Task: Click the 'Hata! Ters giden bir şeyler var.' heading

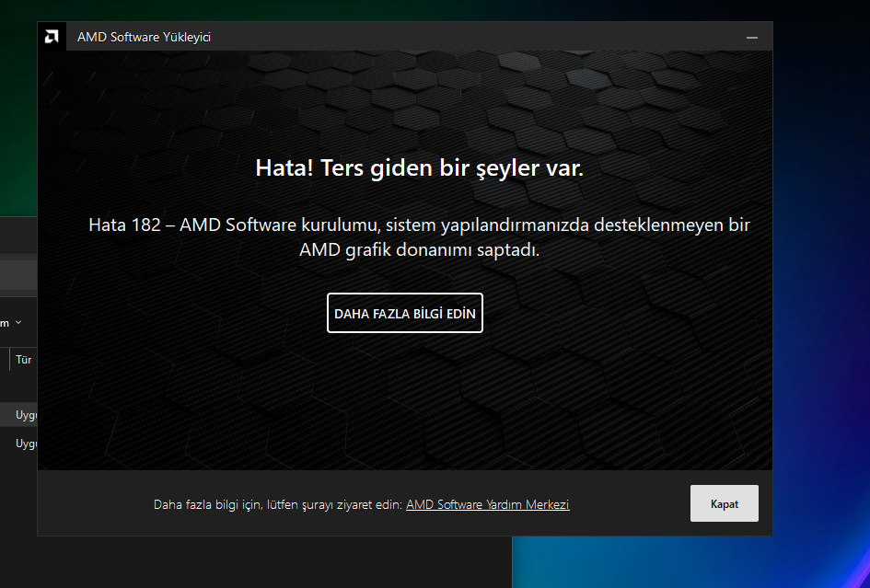Action: (x=420, y=167)
